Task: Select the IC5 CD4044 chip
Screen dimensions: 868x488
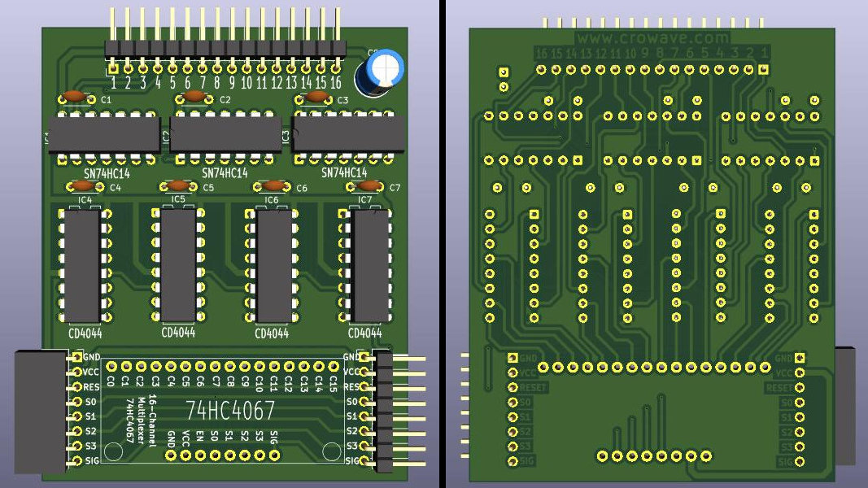Action: point(178,266)
